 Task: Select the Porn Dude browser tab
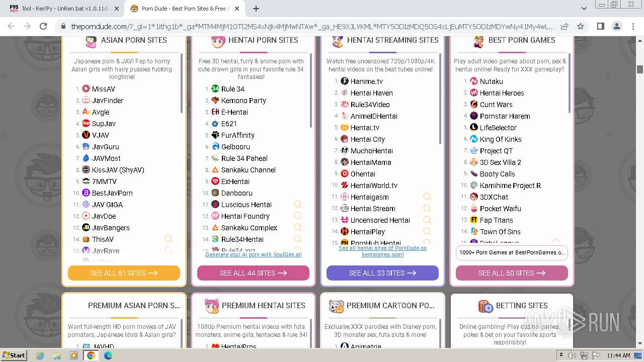coord(185,9)
